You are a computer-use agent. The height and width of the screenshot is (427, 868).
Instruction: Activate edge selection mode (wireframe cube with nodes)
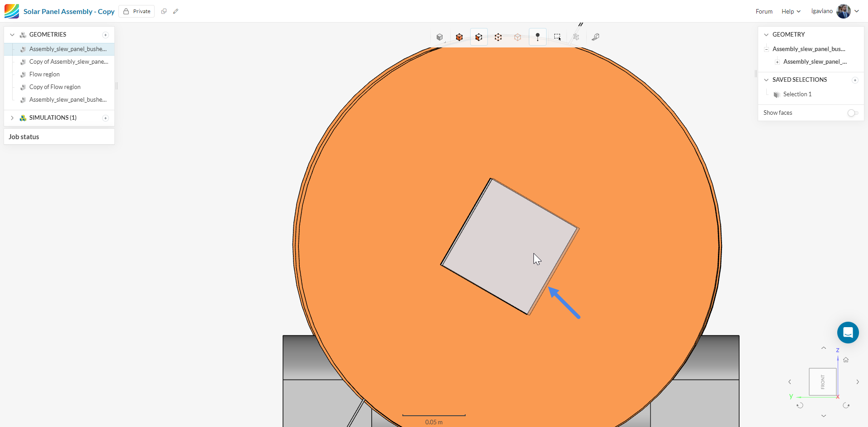pyautogui.click(x=498, y=37)
